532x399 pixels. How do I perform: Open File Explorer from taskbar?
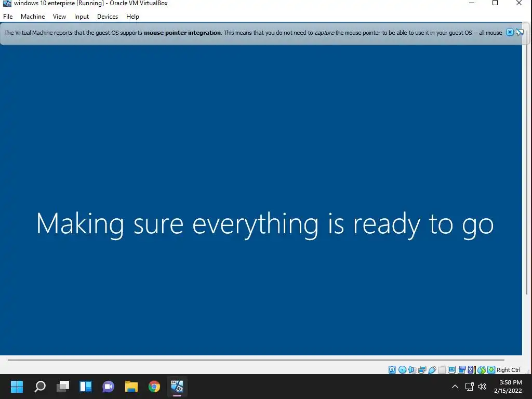coord(131,387)
